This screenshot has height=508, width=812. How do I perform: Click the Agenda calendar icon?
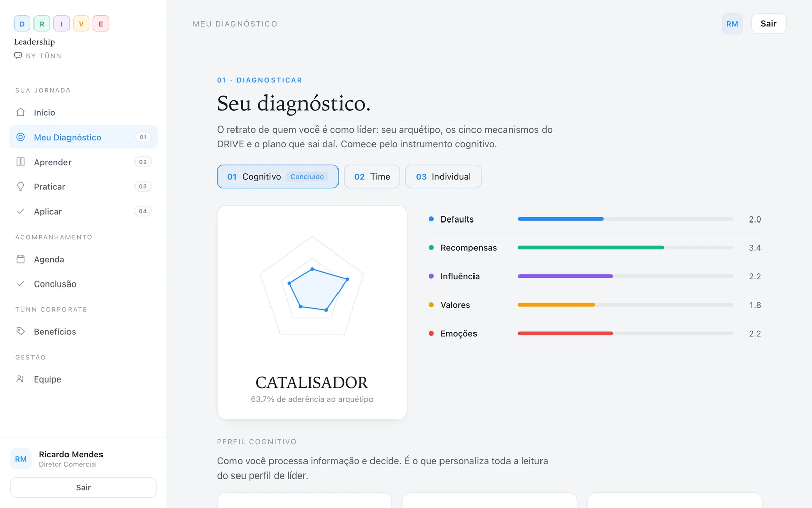point(21,259)
